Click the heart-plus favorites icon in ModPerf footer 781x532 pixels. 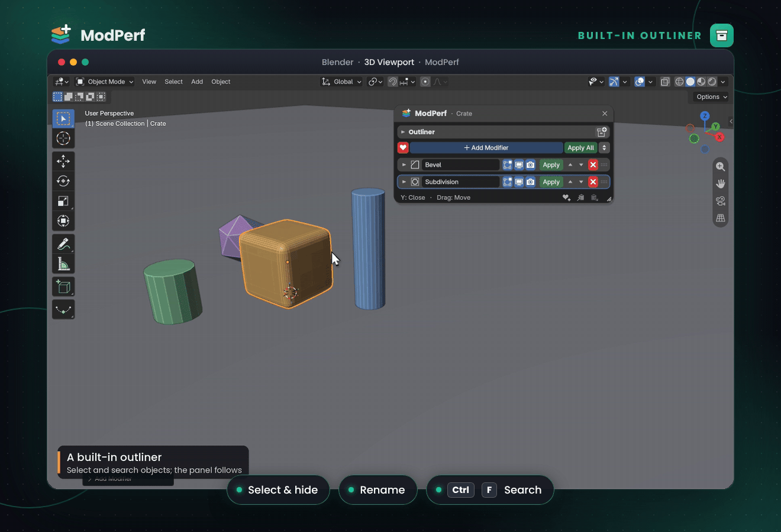(x=566, y=197)
